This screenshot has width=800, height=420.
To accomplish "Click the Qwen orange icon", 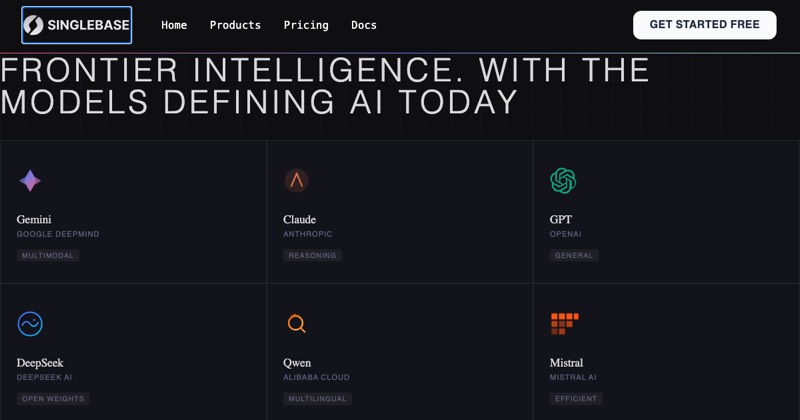I will [296, 324].
